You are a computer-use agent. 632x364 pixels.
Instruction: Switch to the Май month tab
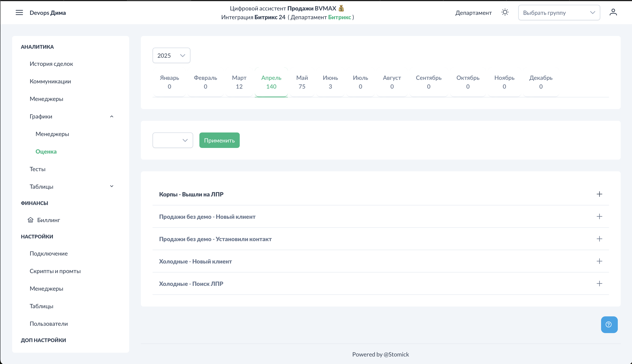(x=302, y=82)
